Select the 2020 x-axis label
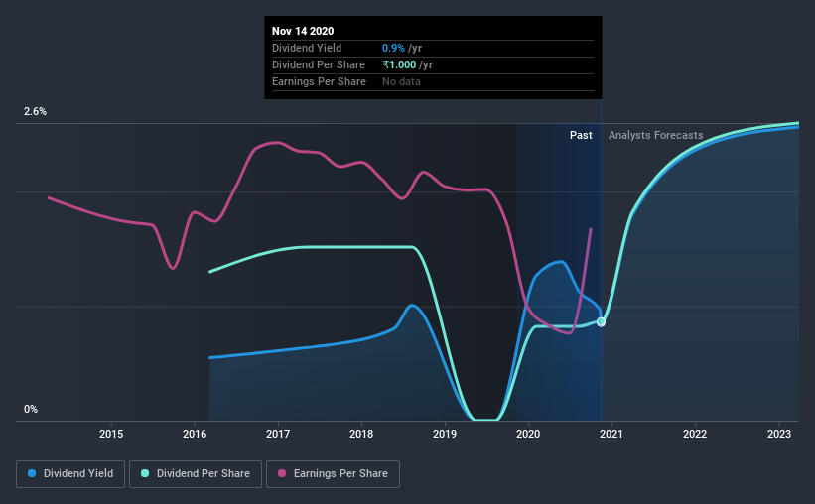 point(528,434)
